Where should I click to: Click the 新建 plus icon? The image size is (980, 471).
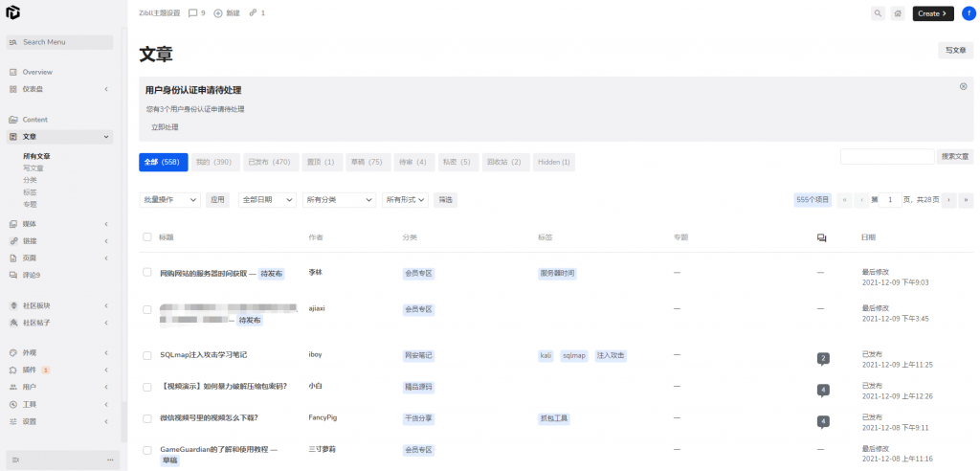(218, 12)
